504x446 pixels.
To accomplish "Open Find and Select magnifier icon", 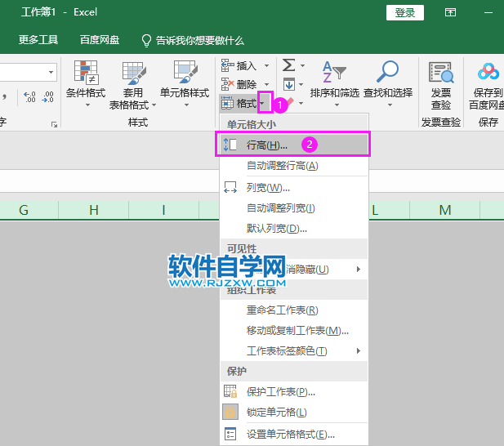I will (388, 72).
